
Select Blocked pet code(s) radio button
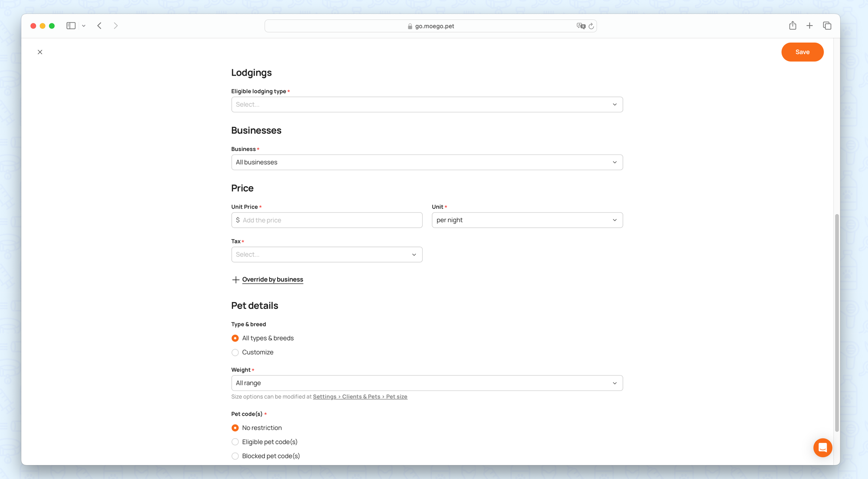[x=235, y=456]
